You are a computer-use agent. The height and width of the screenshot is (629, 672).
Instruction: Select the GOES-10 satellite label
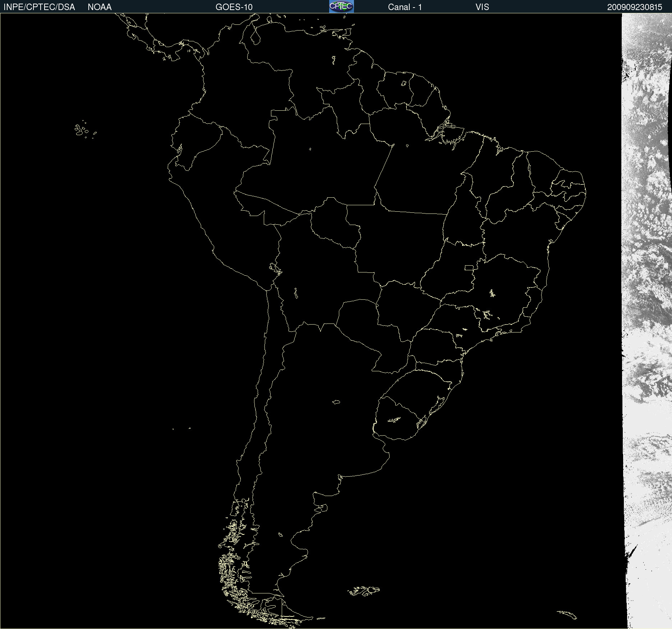point(234,7)
